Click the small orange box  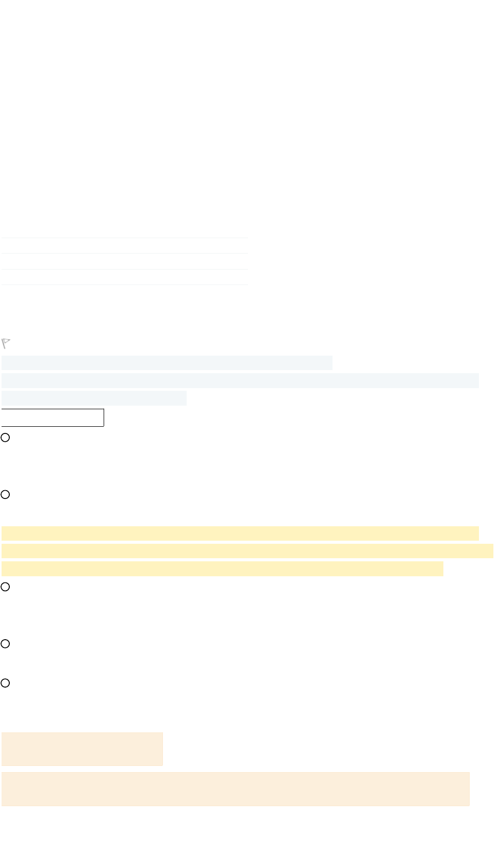(x=82, y=749)
